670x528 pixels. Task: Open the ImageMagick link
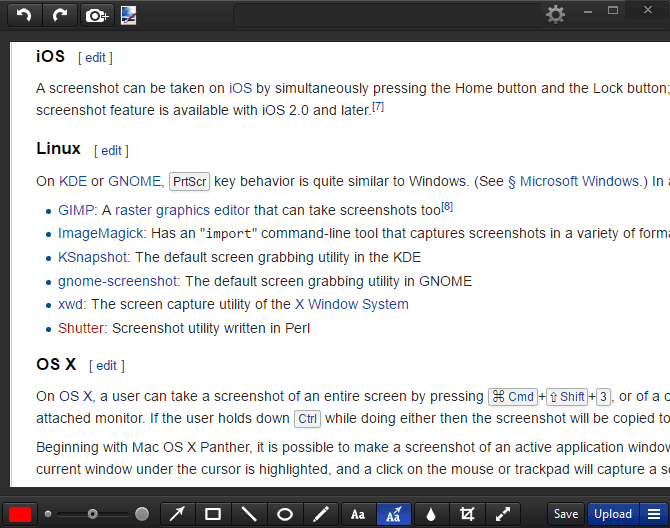[100, 233]
